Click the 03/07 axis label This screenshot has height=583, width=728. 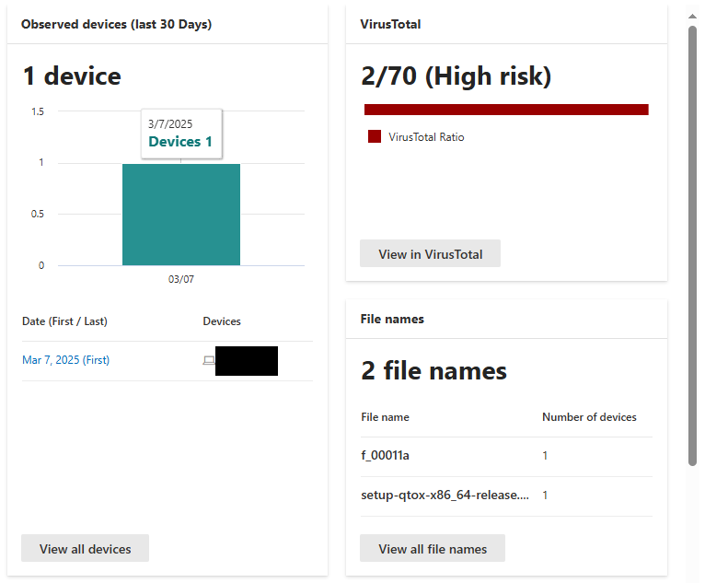click(x=181, y=279)
